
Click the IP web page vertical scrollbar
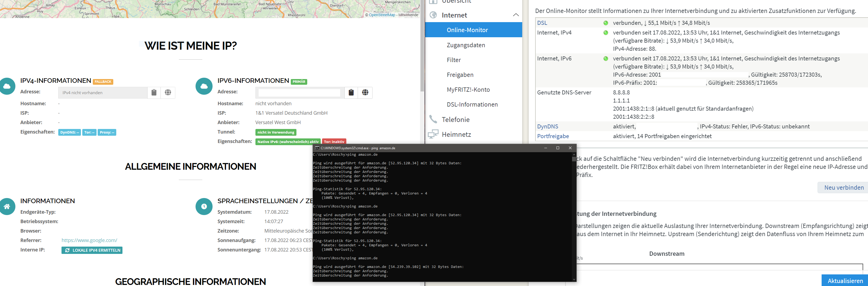point(422,46)
